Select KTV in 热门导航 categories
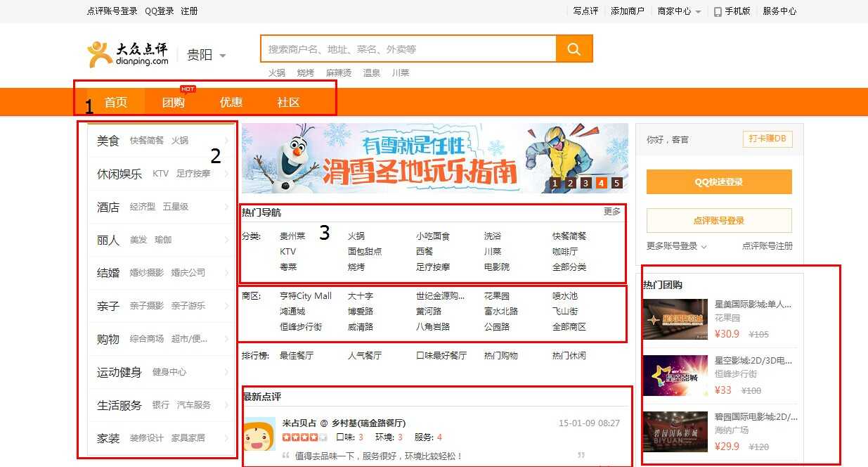 click(288, 252)
